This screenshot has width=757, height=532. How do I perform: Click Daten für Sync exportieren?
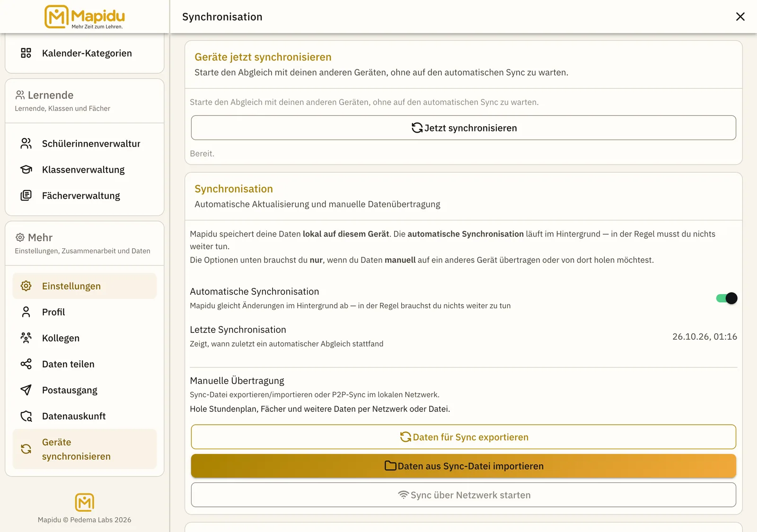pos(464,437)
